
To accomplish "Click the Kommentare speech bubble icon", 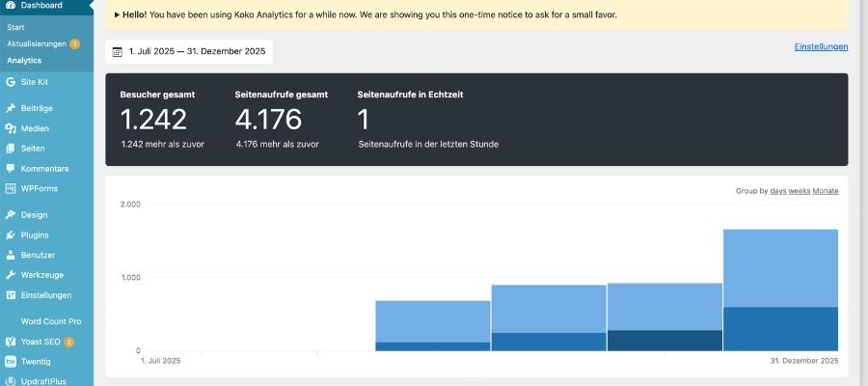I will tap(10, 169).
